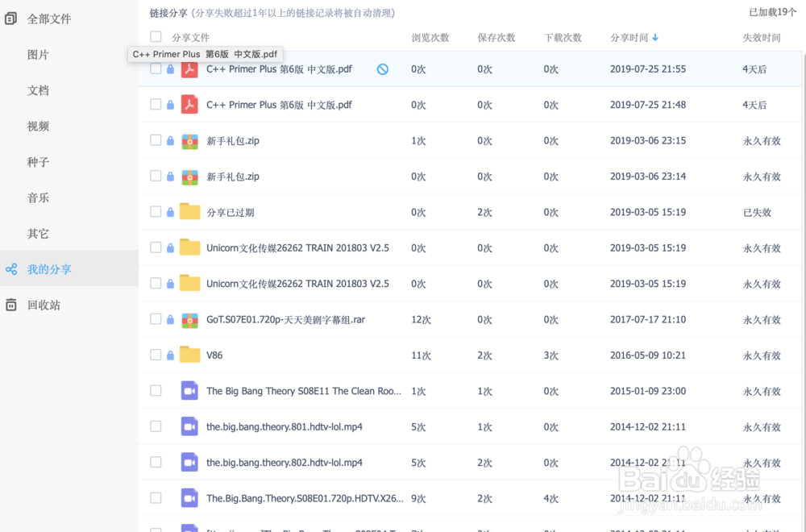Select 图片 category in sidebar

coord(38,55)
